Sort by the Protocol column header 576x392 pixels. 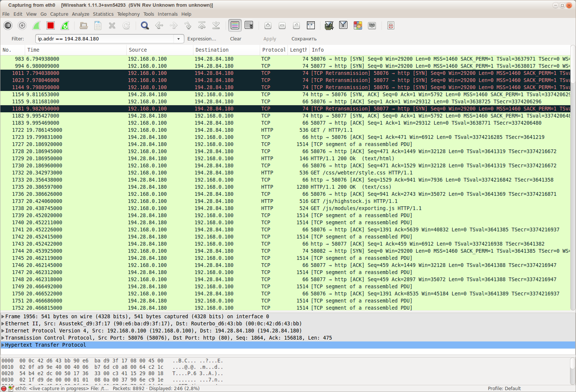(x=274, y=50)
